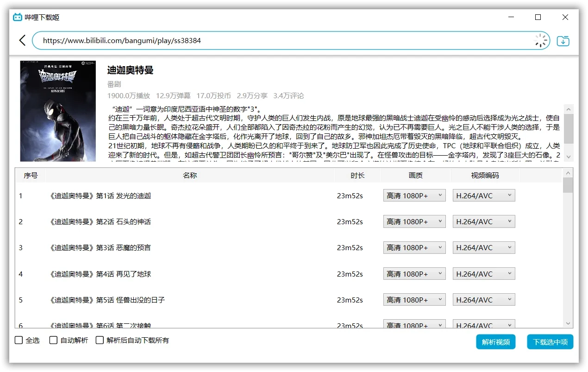
Task: Click the description scrollbar thumb
Action: point(569,128)
